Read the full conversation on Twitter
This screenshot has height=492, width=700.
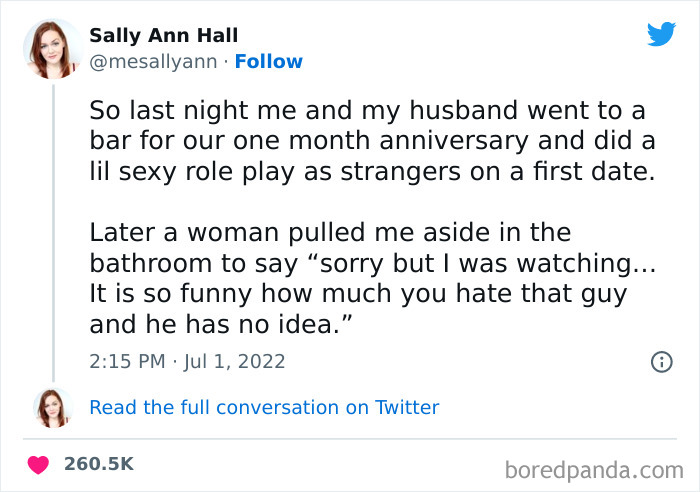264,407
